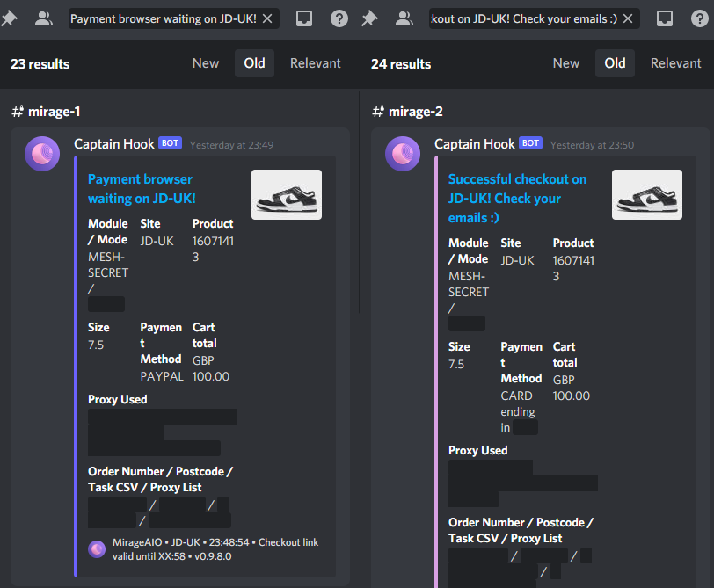The width and height of the screenshot is (714, 588).
Task: Sort the 23 results by Relevant
Action: (316, 63)
